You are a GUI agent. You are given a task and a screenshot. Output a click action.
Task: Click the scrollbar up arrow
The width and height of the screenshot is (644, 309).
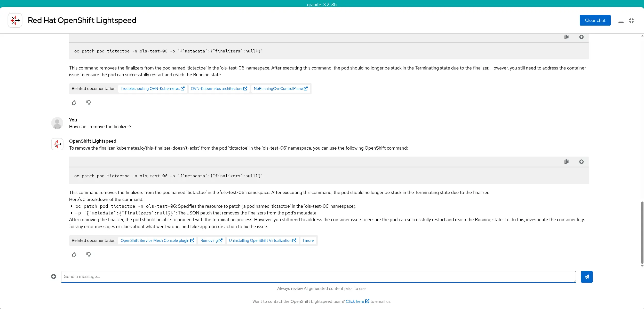click(x=642, y=36)
